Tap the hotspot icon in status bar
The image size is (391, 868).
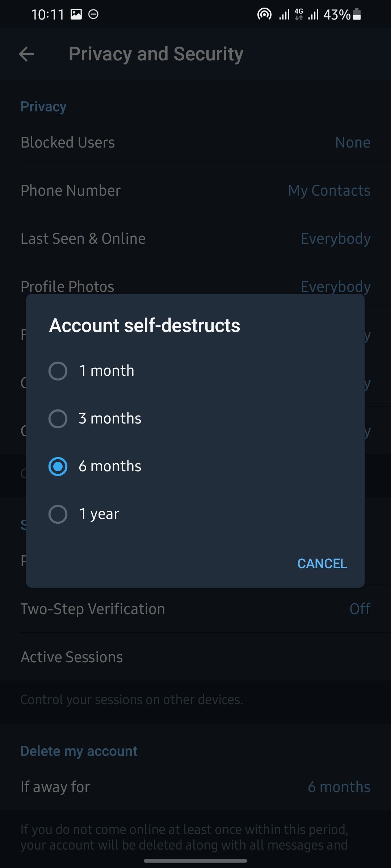click(264, 14)
